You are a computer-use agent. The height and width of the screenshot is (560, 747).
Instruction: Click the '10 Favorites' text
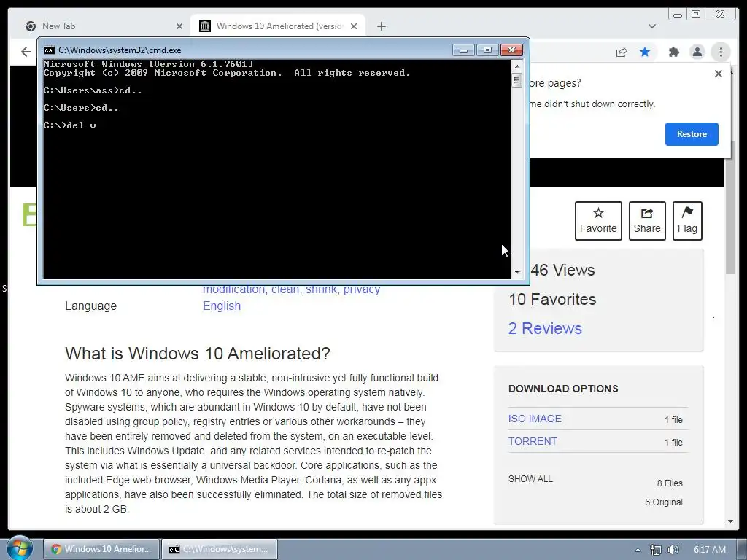552,299
